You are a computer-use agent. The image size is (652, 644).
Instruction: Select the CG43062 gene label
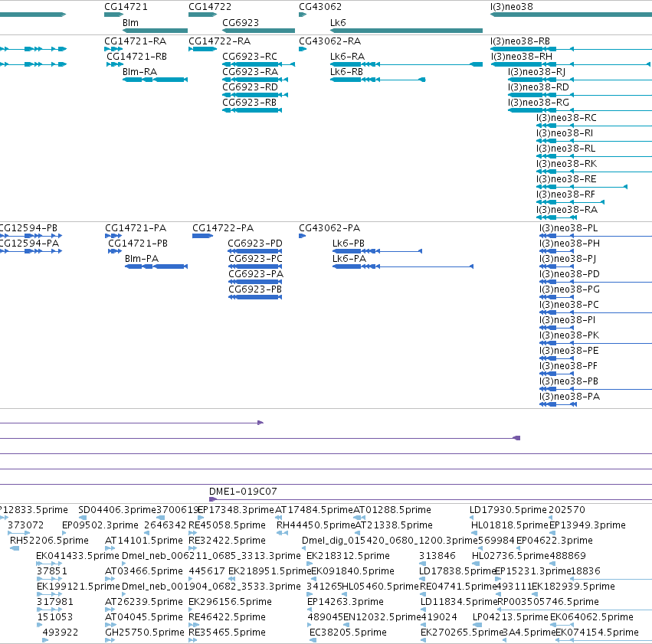[320, 7]
